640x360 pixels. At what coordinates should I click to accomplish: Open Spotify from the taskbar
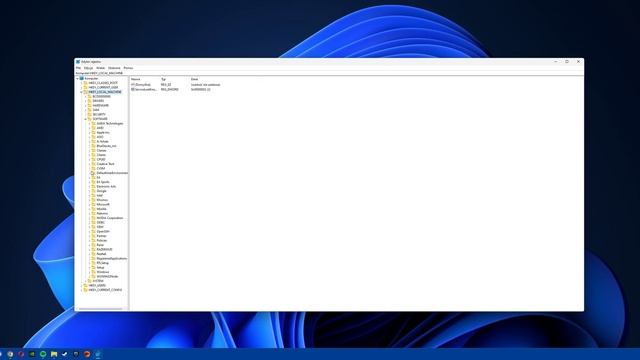click(43, 354)
